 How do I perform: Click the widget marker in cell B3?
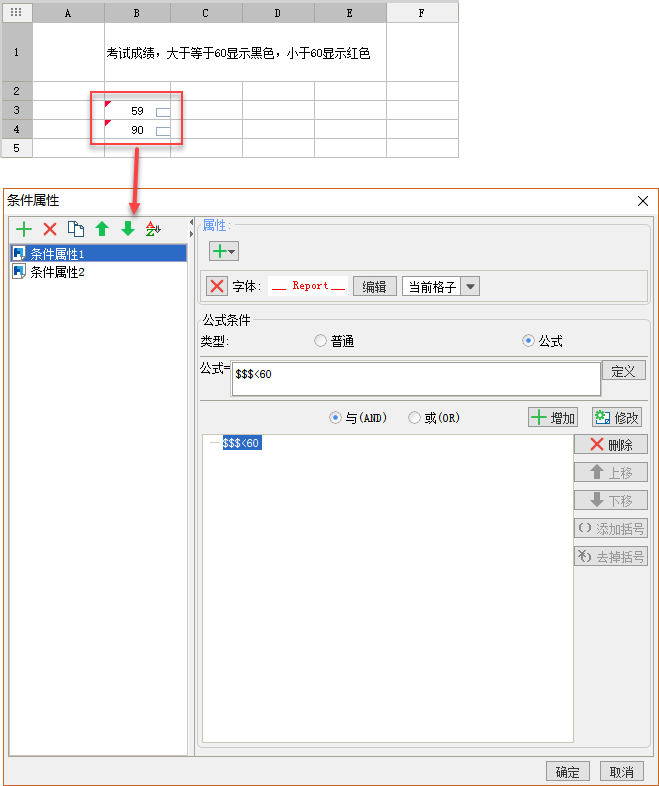click(x=163, y=112)
